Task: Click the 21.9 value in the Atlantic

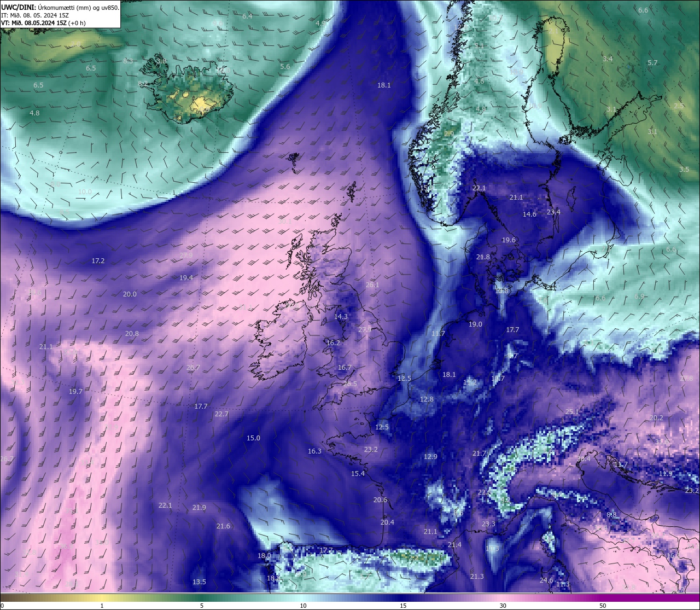Action: click(x=199, y=508)
